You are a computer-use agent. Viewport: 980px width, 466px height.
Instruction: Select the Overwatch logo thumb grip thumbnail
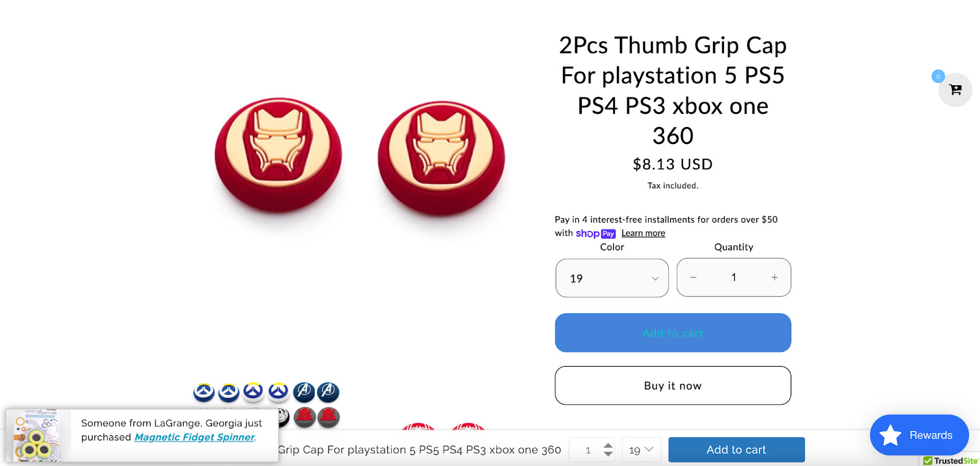click(x=241, y=392)
